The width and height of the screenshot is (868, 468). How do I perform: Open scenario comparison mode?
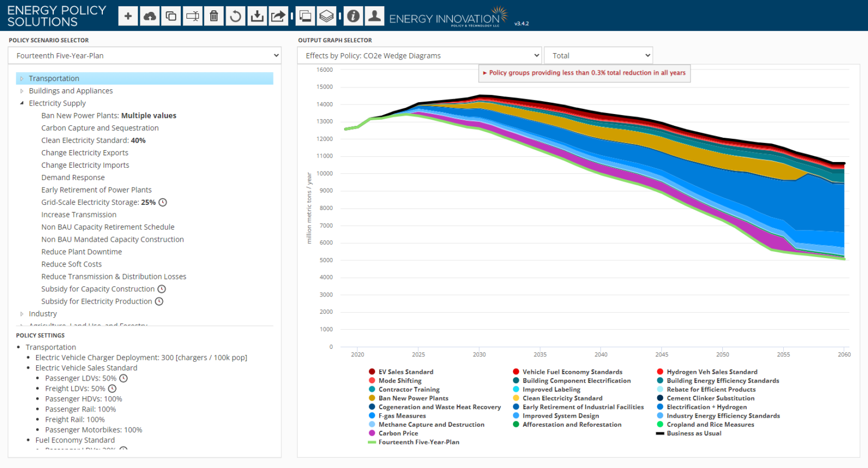point(305,15)
